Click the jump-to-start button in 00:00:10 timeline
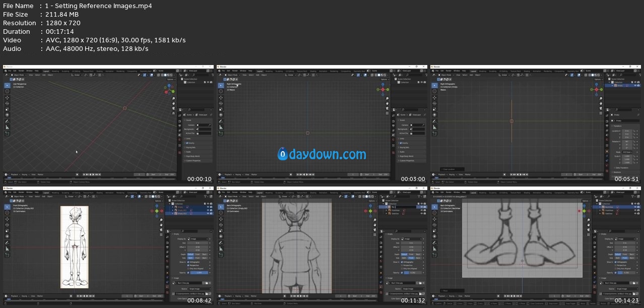This screenshot has width=644, height=308. click(84, 174)
